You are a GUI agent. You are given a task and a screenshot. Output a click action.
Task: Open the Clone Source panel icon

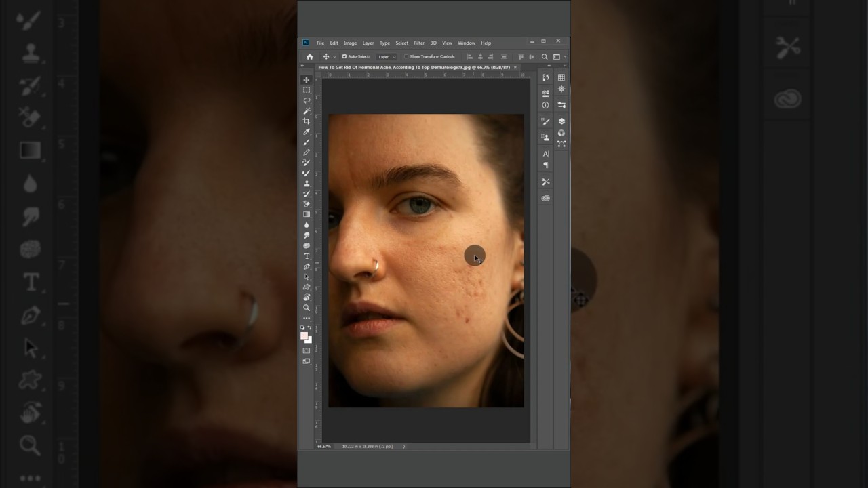[x=545, y=137]
